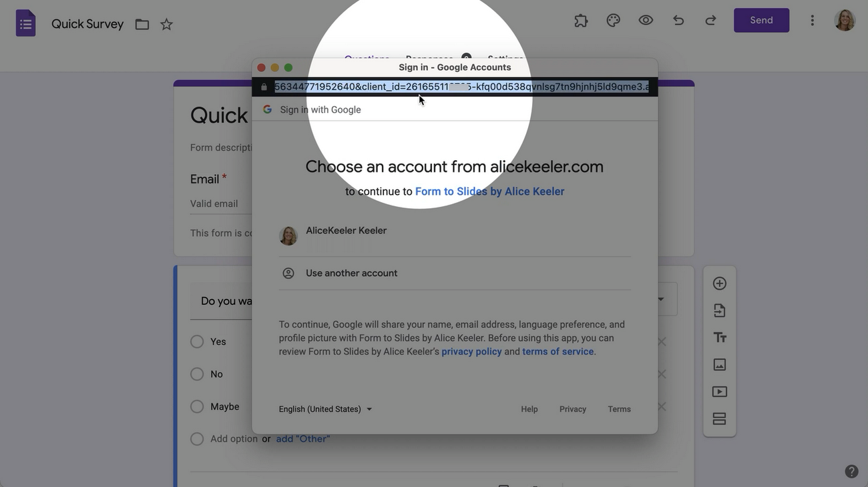Choose the AliceKeeler Keeler account
The width and height of the screenshot is (868, 487).
pos(455,235)
